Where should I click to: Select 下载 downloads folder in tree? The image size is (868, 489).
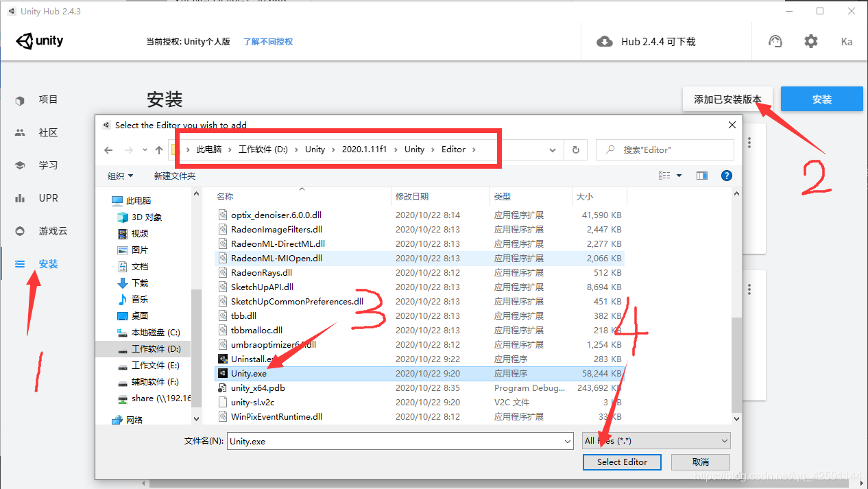pos(132,283)
